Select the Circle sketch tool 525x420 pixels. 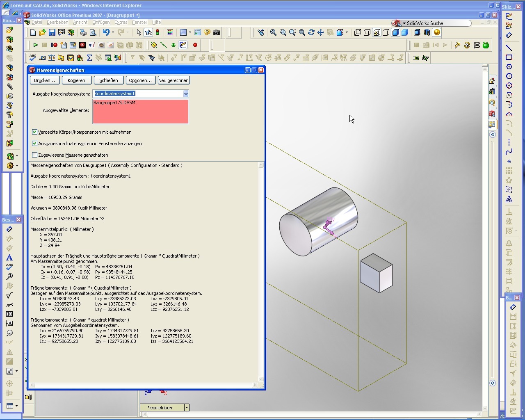[509, 76]
